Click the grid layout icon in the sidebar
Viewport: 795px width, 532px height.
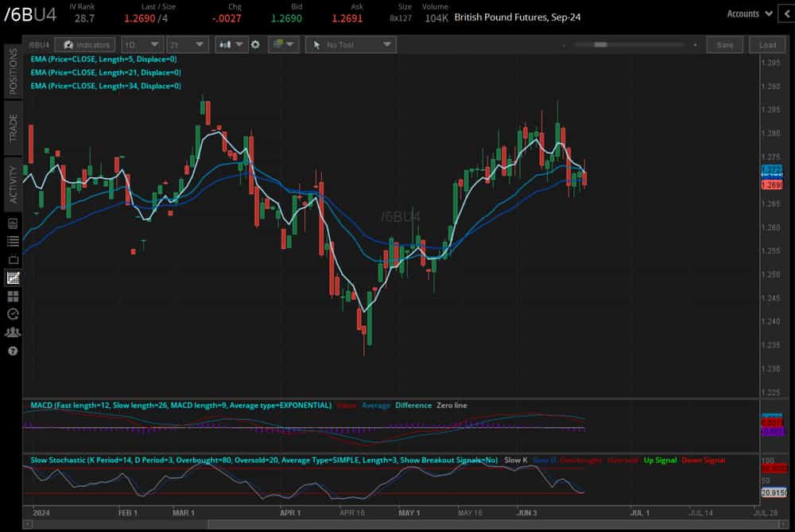(11, 295)
